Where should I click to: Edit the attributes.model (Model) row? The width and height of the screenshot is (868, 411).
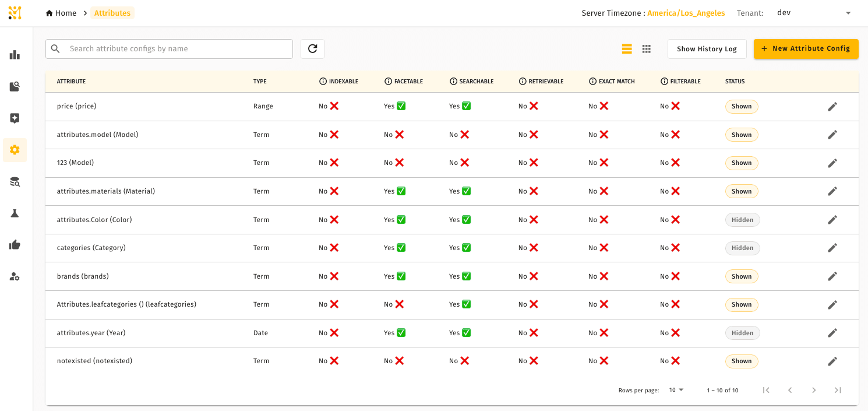pos(832,135)
